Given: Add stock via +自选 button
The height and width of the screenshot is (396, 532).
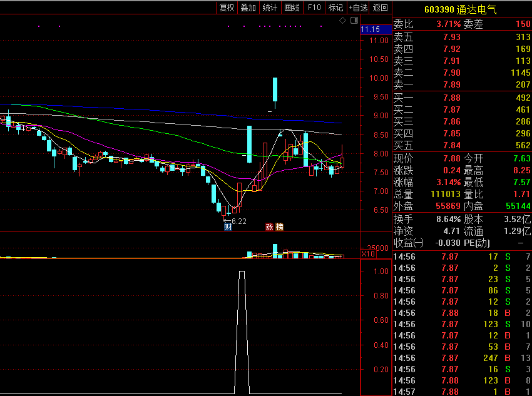Looking at the screenshot, I should [x=358, y=8].
